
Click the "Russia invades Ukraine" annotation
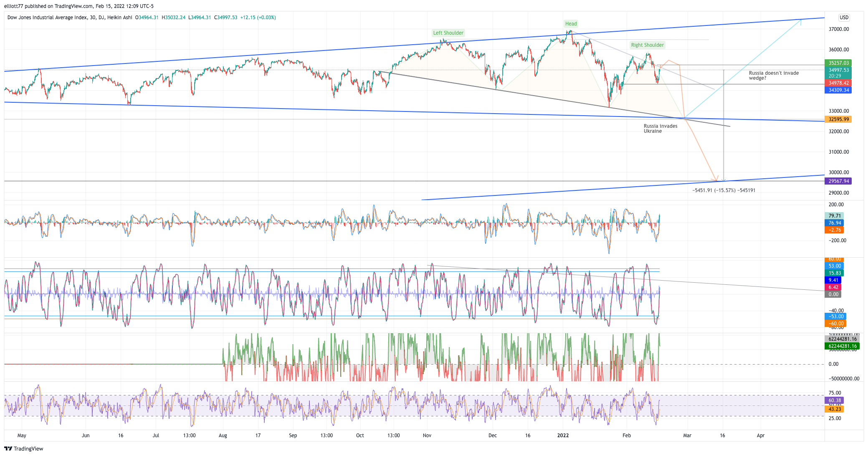pos(660,129)
